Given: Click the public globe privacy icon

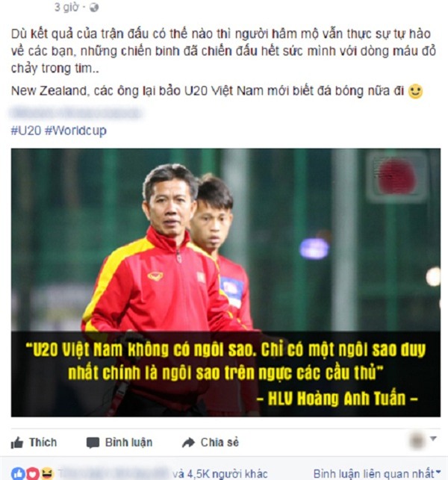Looking at the screenshot, I should [93, 7].
